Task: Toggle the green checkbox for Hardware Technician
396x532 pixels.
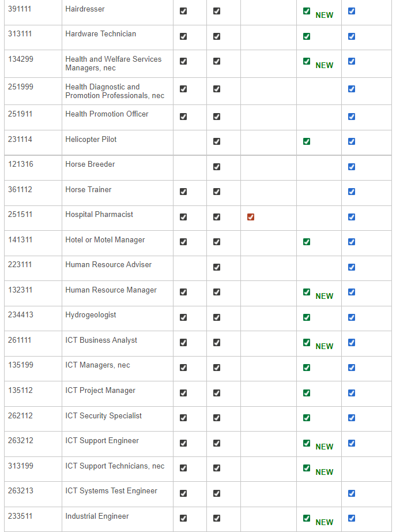Action: [x=307, y=36]
